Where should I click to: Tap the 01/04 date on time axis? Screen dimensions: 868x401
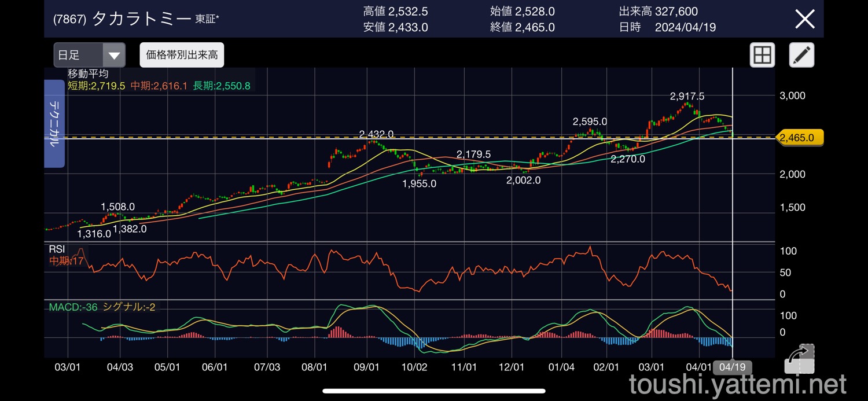[561, 367]
